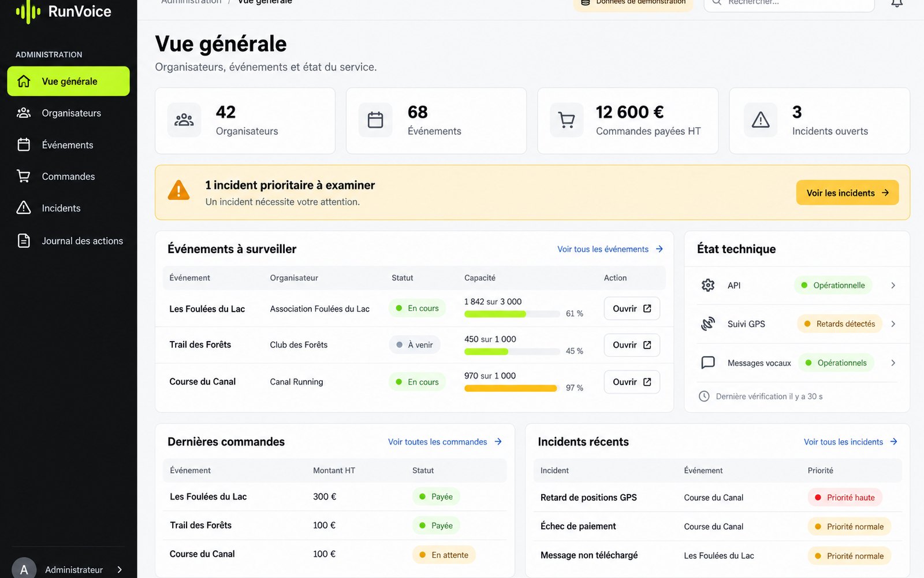
Task: Click the 45 % capacity bar for Trail des Forêts
Action: (x=512, y=351)
